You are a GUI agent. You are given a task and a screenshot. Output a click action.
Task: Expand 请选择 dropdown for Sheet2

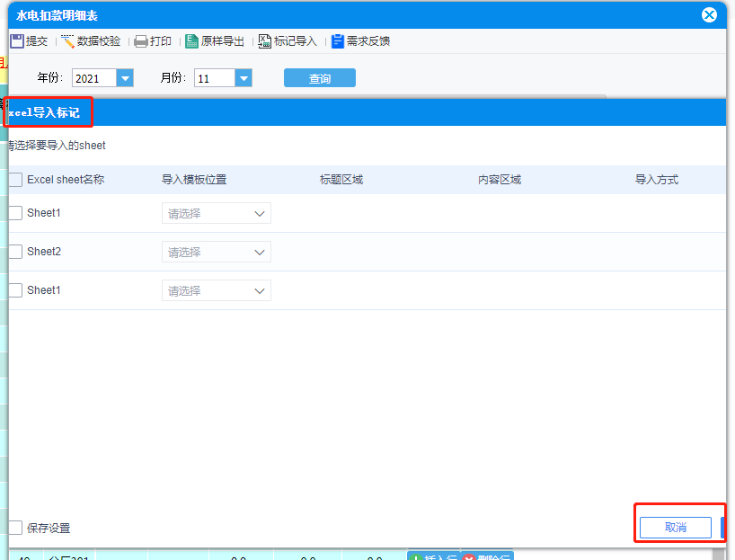click(x=217, y=252)
